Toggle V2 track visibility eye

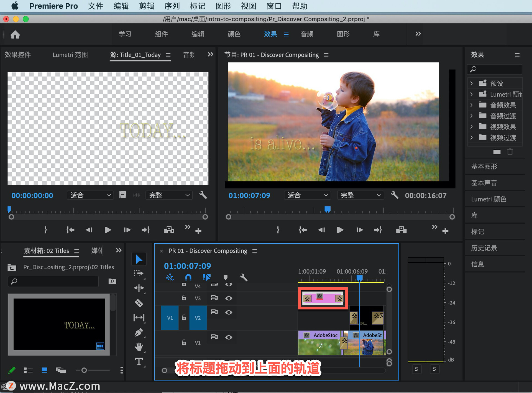pos(229,312)
